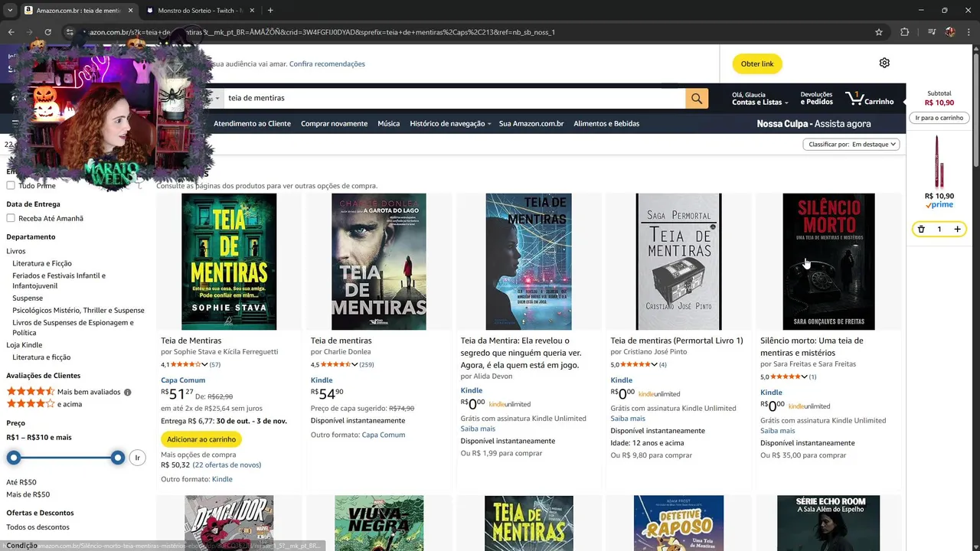
Task: Click the left price slider handle
Action: pos(14,458)
